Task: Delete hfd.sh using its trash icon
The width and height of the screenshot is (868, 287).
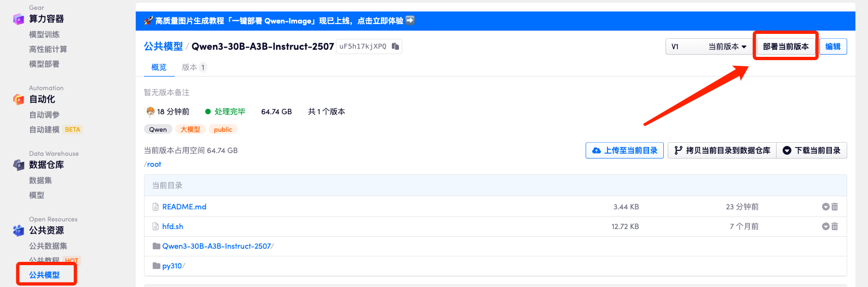Action: (835, 226)
